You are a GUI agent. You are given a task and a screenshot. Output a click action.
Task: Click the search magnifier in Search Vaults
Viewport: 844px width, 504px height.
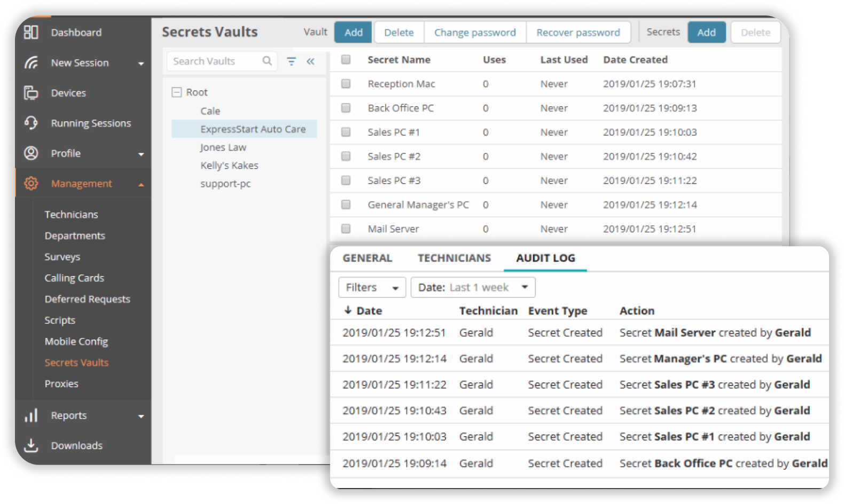tap(267, 61)
